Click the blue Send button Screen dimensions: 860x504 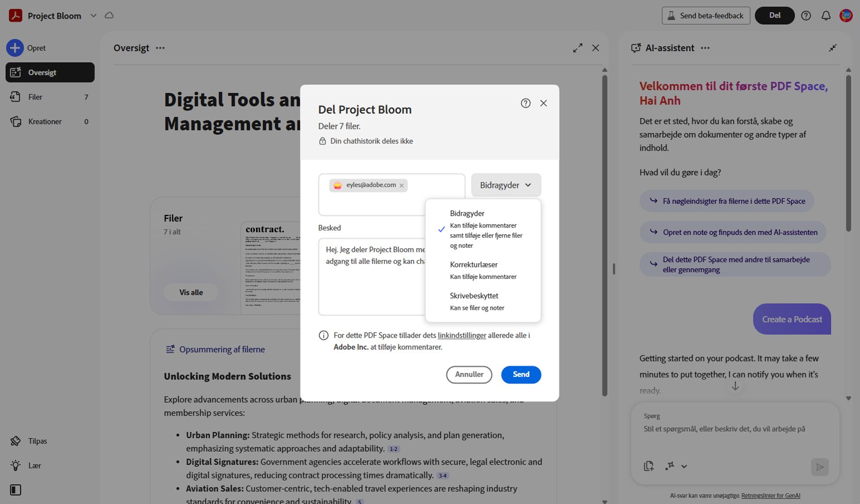click(x=521, y=374)
